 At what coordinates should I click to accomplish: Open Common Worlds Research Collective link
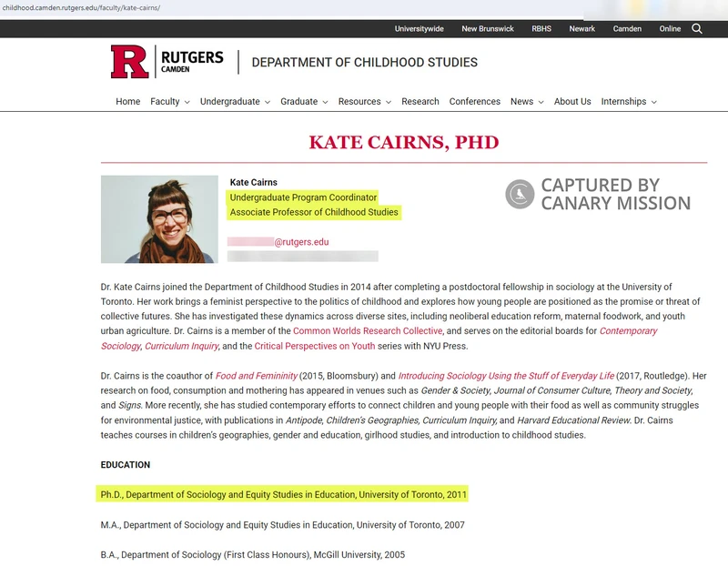tap(368, 331)
